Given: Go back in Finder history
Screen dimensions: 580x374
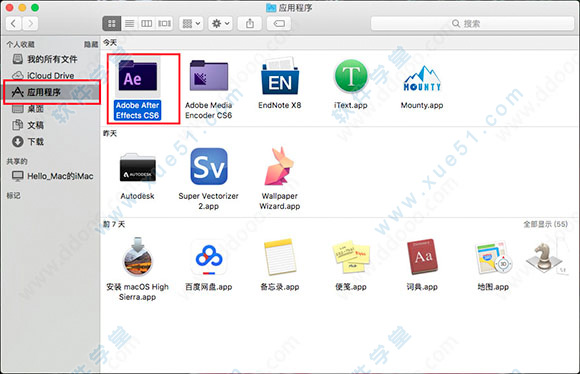Looking at the screenshot, I should [x=14, y=24].
